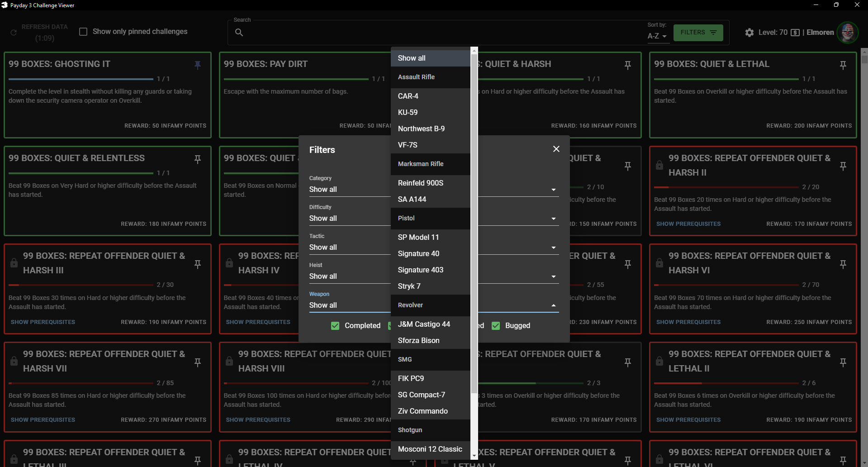Pin the card with progress 2 / 3
This screenshot has height=467, width=868.
628,362
